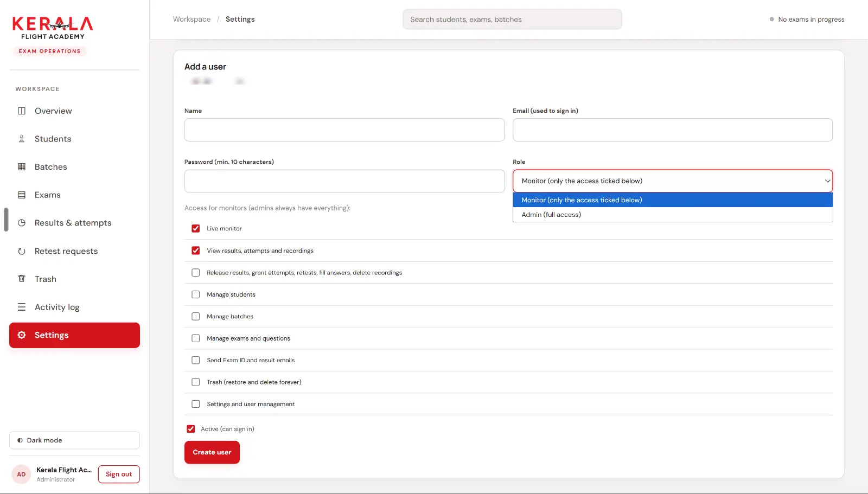Toggle the Dark mode button
868x494 pixels.
coord(74,440)
